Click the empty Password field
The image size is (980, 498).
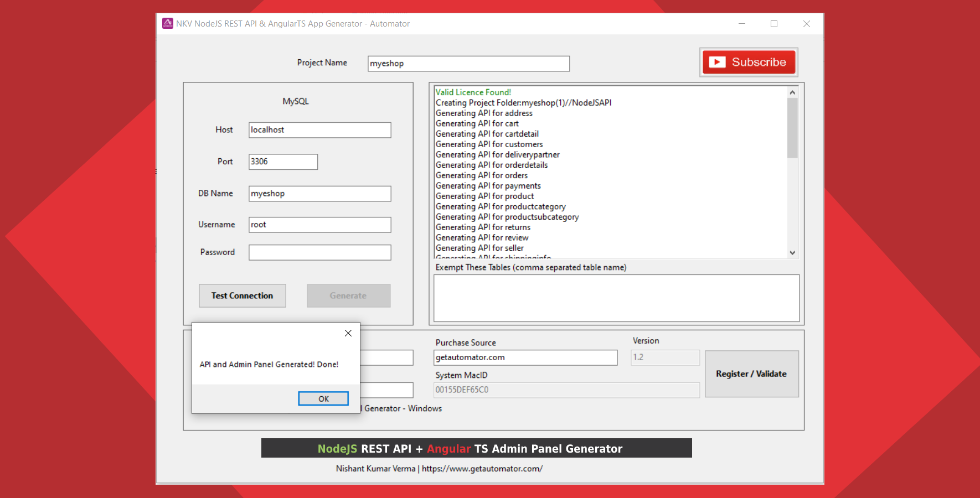click(x=320, y=252)
